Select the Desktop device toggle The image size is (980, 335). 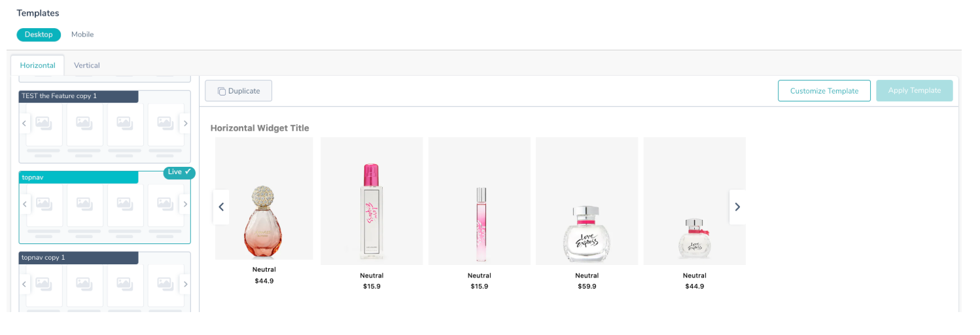coord(39,35)
